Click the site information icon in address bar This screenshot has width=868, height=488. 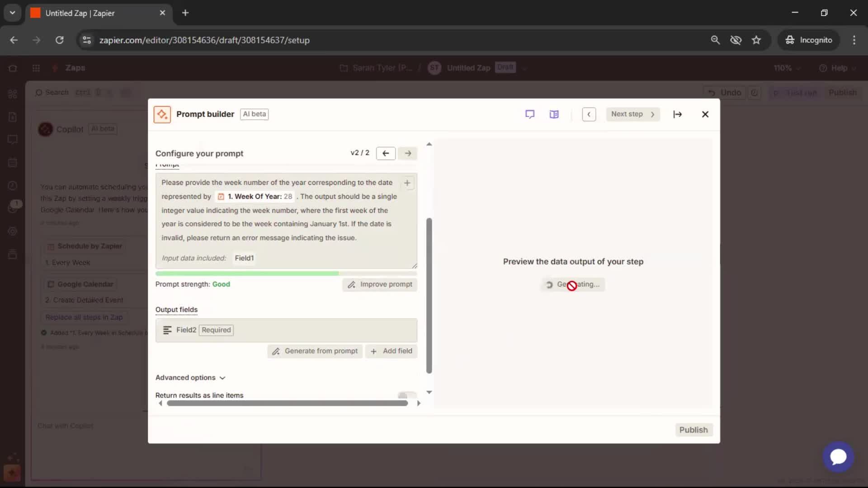click(x=86, y=40)
